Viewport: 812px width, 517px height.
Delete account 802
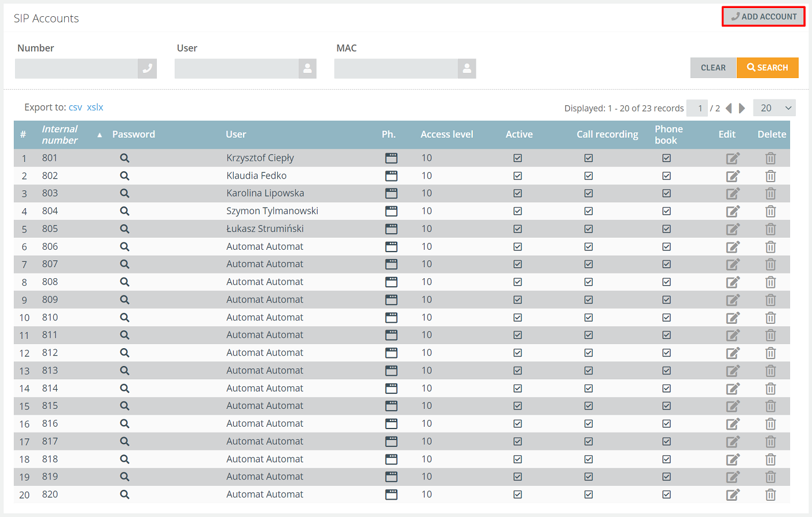point(770,176)
